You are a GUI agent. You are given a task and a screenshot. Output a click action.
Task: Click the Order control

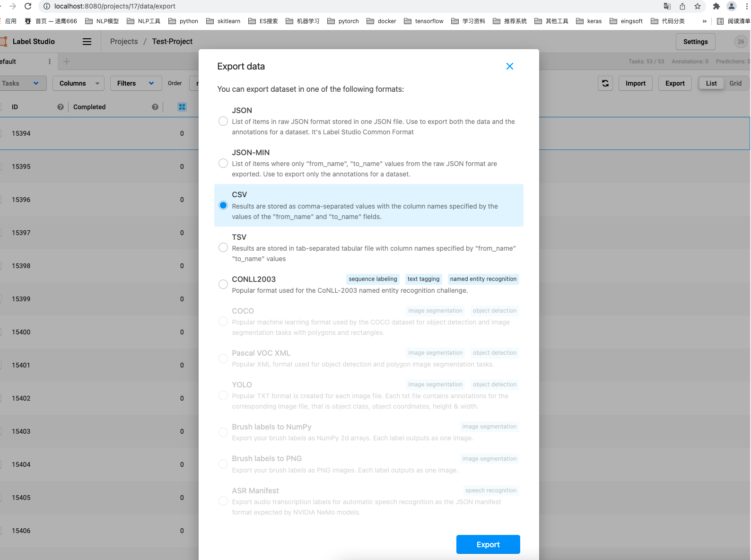pyautogui.click(x=175, y=83)
